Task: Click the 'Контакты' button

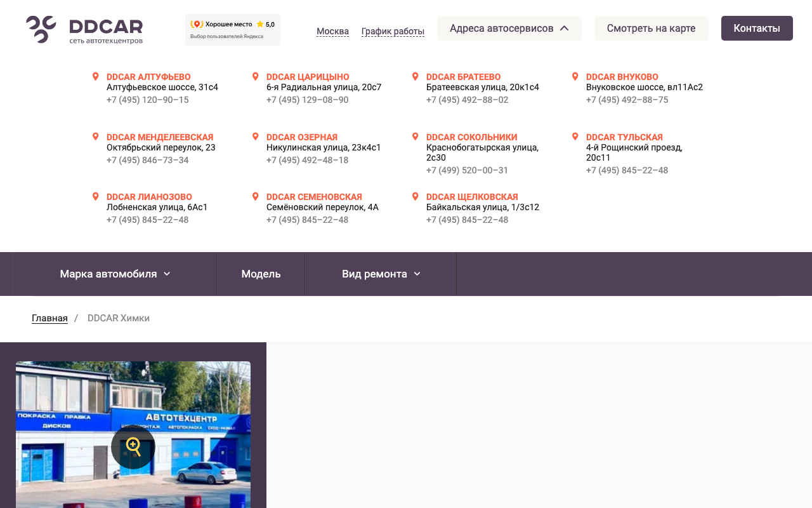Action: tap(757, 29)
